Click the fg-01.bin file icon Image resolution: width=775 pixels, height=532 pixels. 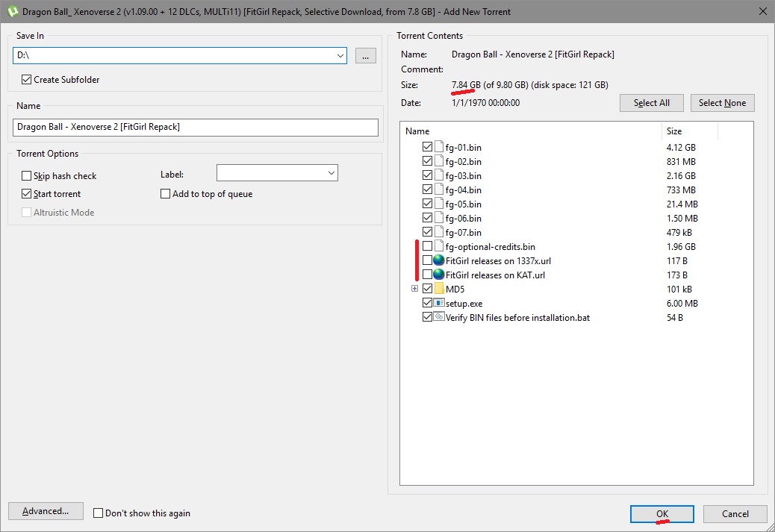click(439, 147)
